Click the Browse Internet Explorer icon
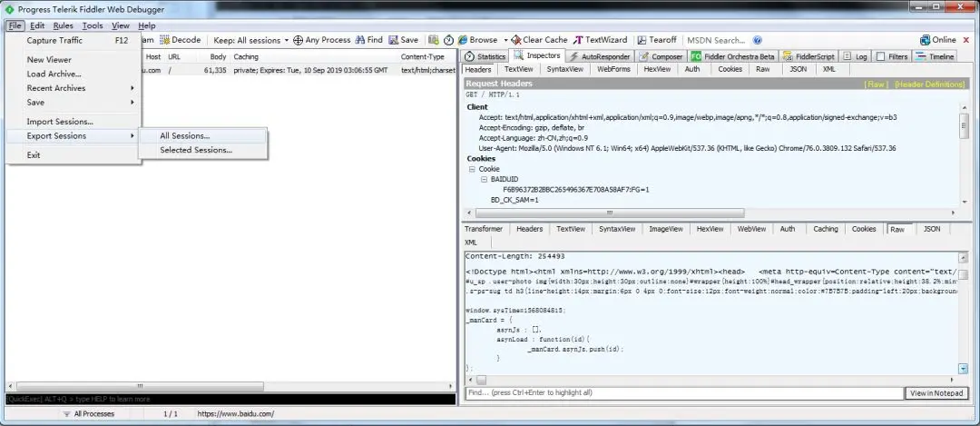The height and width of the screenshot is (426, 980). pyautogui.click(x=463, y=40)
